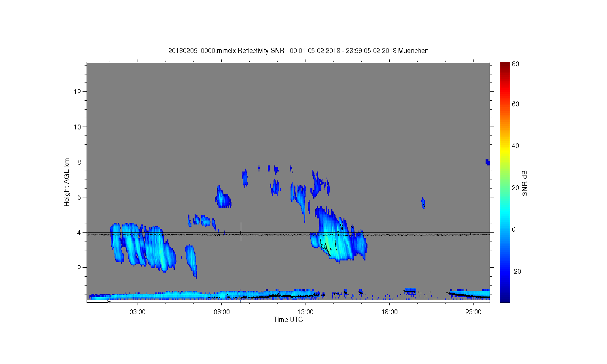Click the colorbar value 60
607x364 pixels.
click(x=516, y=104)
